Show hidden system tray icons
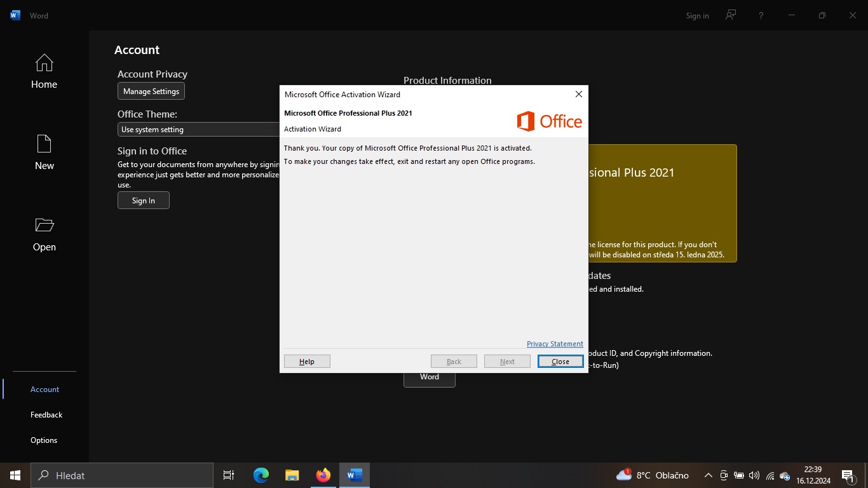The image size is (868, 488). point(708,475)
